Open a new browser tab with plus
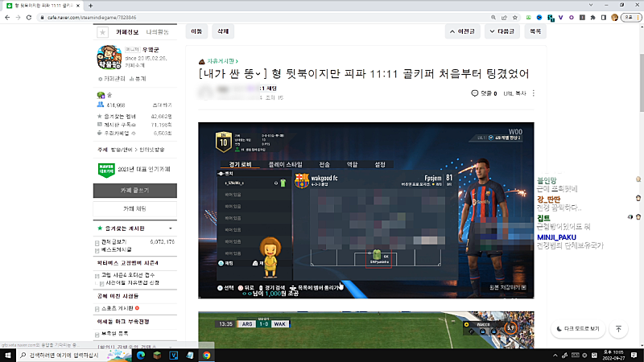 (90, 6)
